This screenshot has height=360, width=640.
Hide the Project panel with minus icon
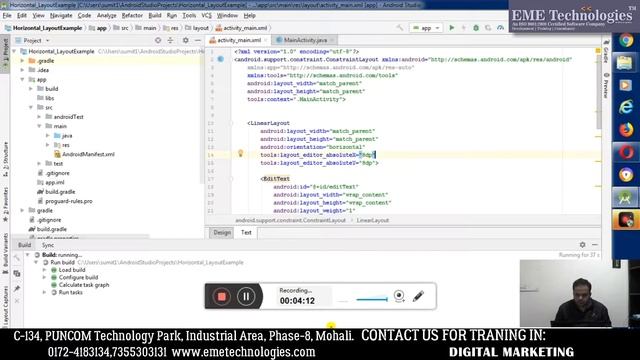pos(198,40)
